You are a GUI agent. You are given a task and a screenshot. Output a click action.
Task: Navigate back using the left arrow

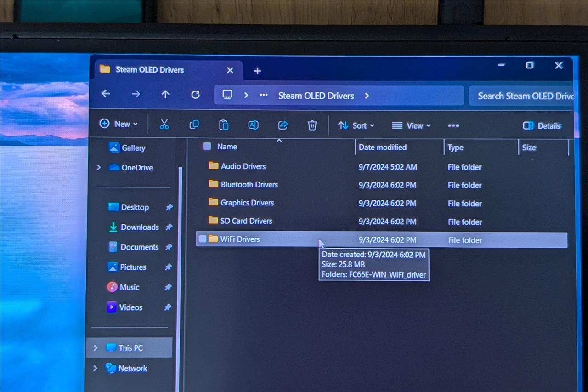[106, 94]
